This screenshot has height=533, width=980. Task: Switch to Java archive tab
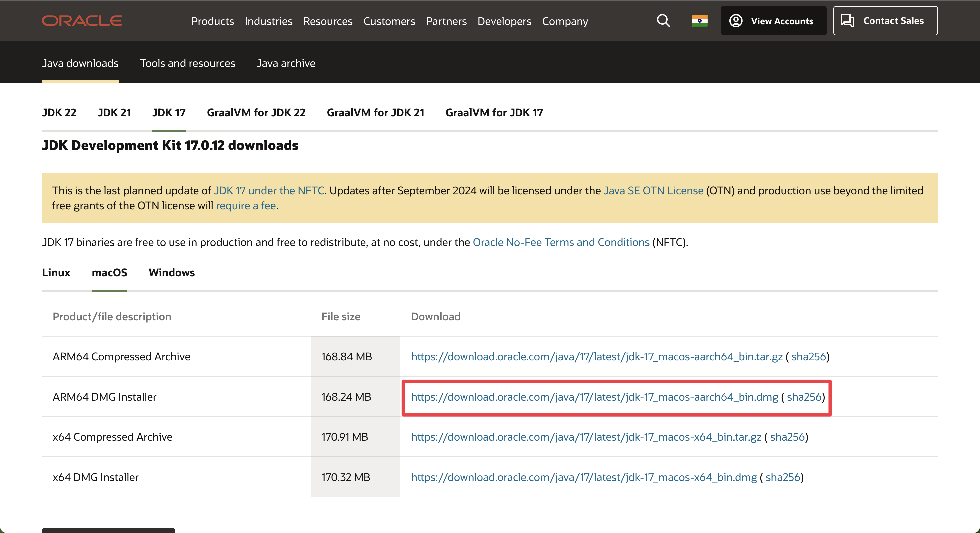[x=286, y=63]
